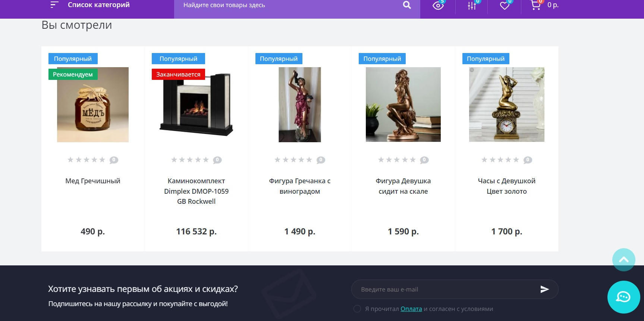Submit email with the paper plane icon

(x=544, y=289)
